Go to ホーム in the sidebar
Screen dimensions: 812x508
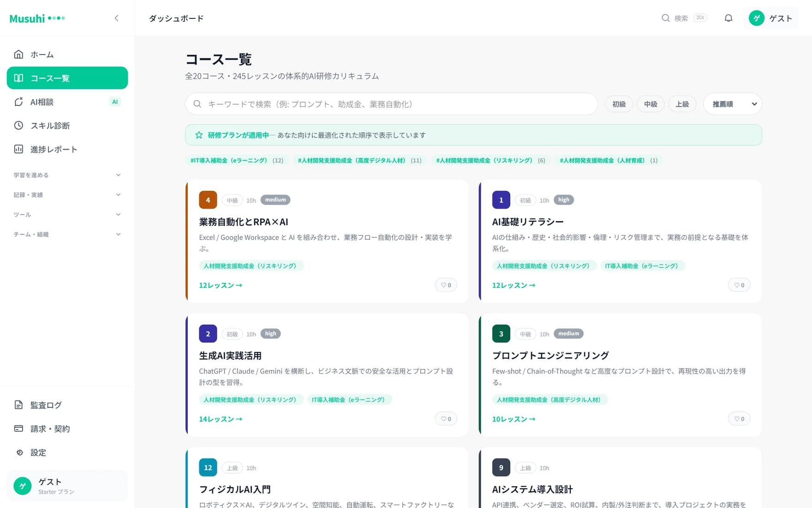click(x=67, y=54)
